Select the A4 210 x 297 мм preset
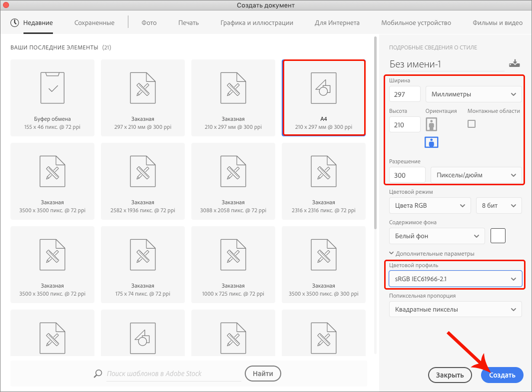Image resolution: width=532 pixels, height=392 pixels. point(324,97)
